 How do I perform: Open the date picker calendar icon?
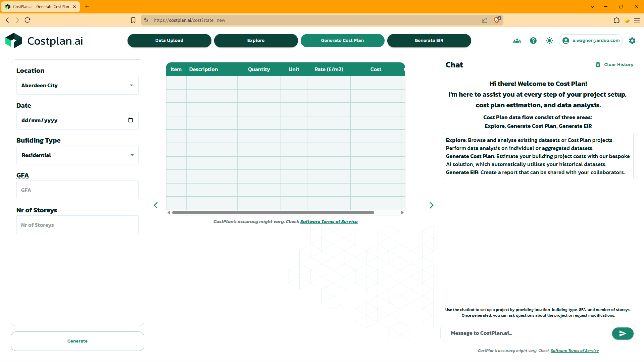130,120
